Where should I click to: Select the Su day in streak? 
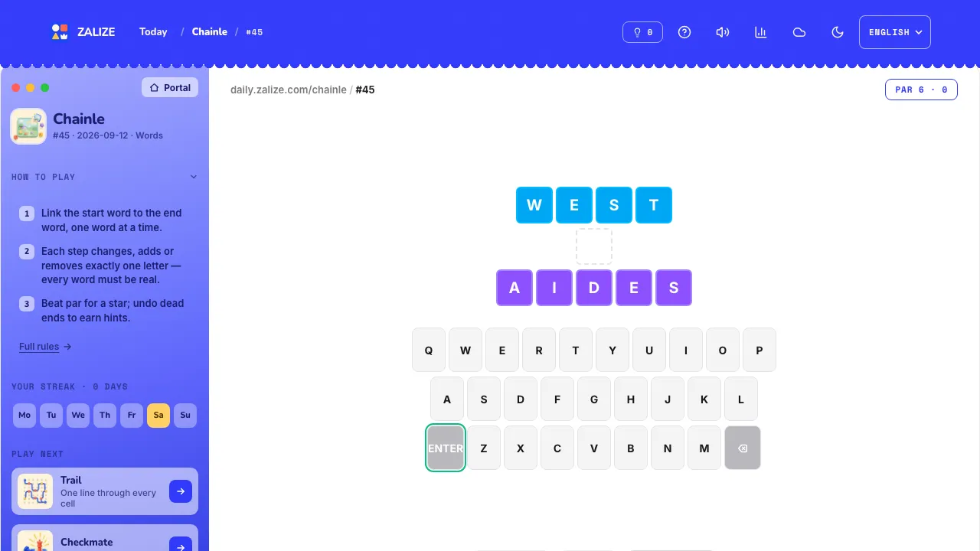point(185,416)
